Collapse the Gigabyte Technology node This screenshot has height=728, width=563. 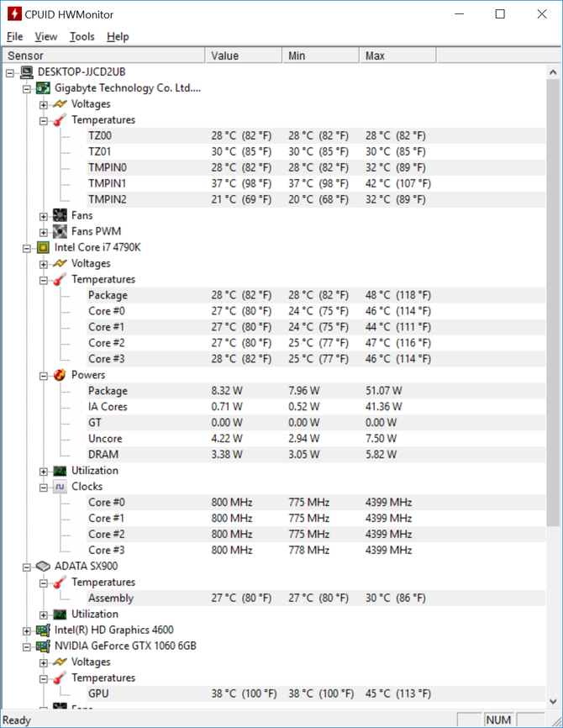pyautogui.click(x=27, y=88)
